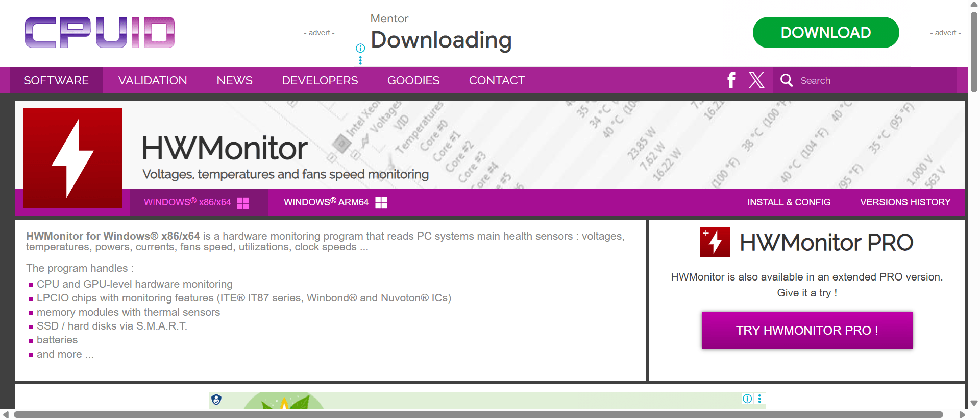Open the DEVELOPERS menu
The width and height of the screenshot is (980, 420).
coord(320,80)
